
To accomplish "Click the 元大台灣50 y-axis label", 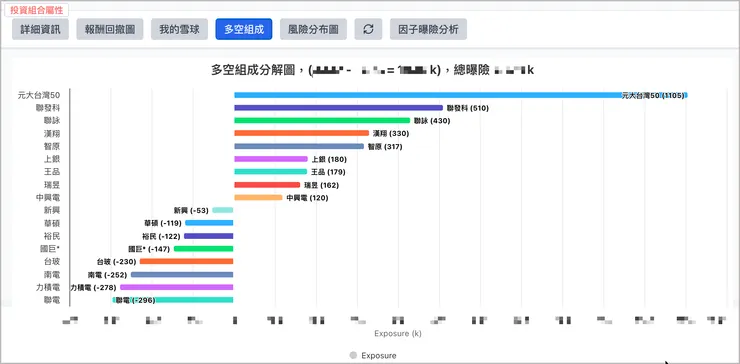I will click(39, 95).
